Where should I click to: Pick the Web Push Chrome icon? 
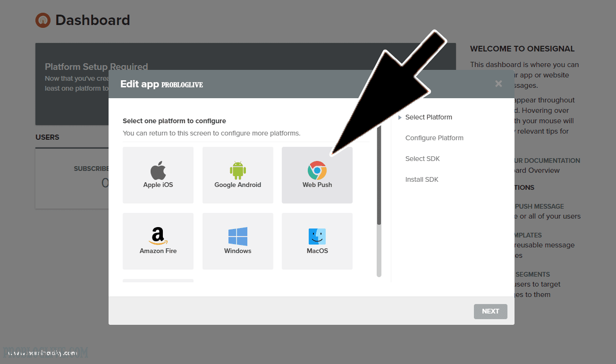click(317, 170)
